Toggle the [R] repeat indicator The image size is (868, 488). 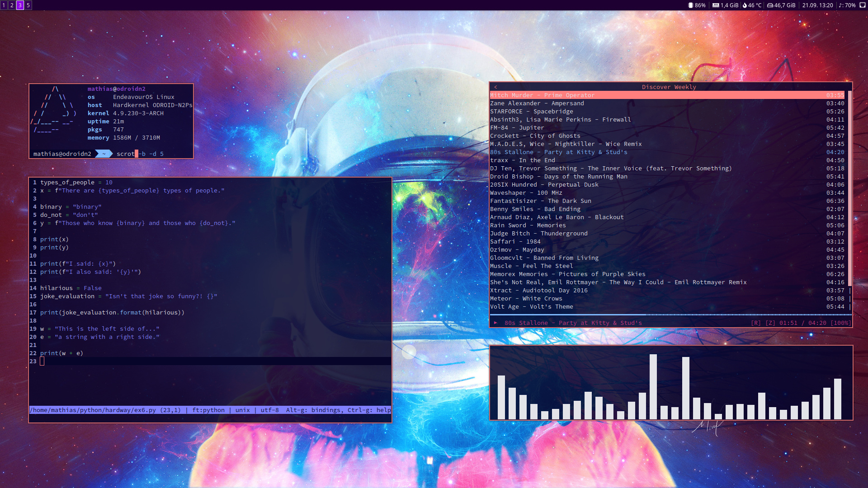pyautogui.click(x=756, y=323)
